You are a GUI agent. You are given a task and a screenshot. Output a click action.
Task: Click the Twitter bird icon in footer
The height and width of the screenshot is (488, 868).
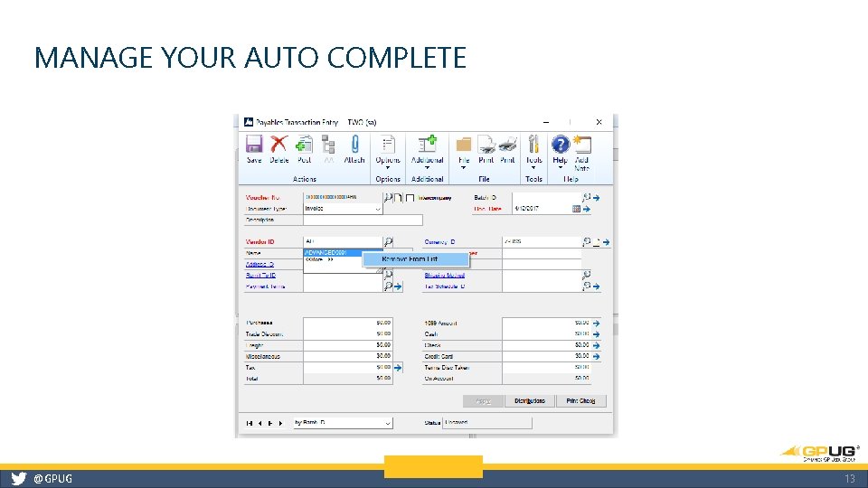tap(18, 479)
